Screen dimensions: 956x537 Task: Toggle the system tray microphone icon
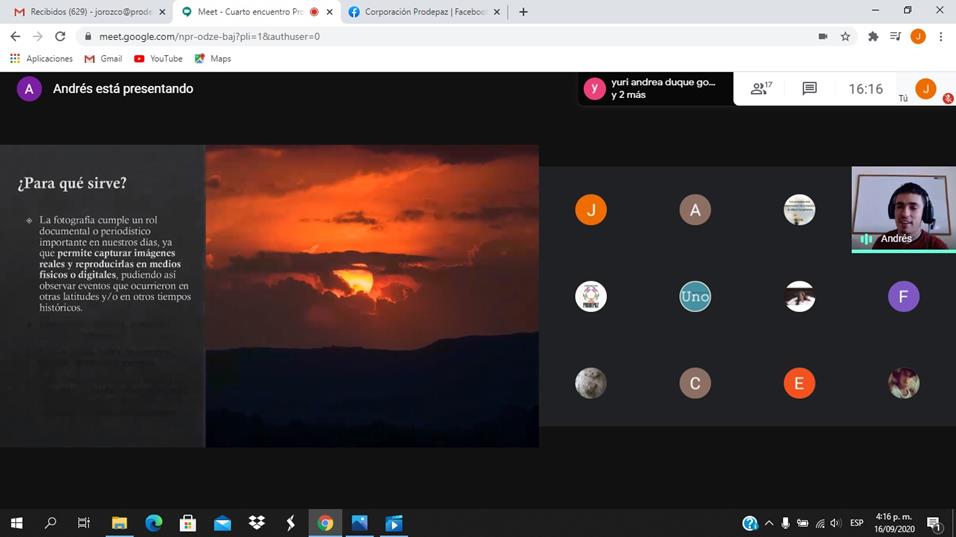pyautogui.click(x=785, y=523)
